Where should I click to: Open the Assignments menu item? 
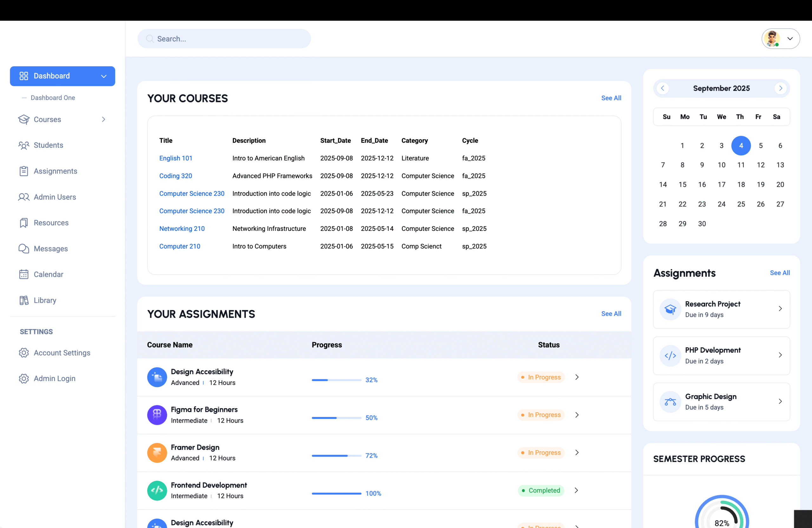(x=62, y=171)
